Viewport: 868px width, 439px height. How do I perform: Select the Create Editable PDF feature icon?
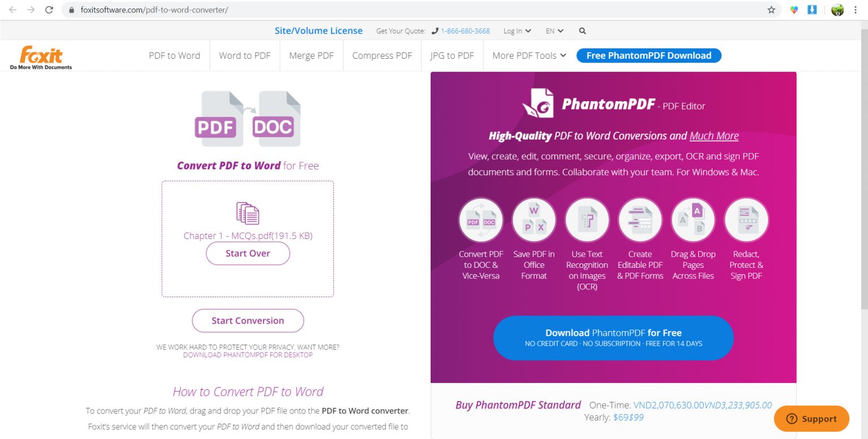click(x=640, y=220)
